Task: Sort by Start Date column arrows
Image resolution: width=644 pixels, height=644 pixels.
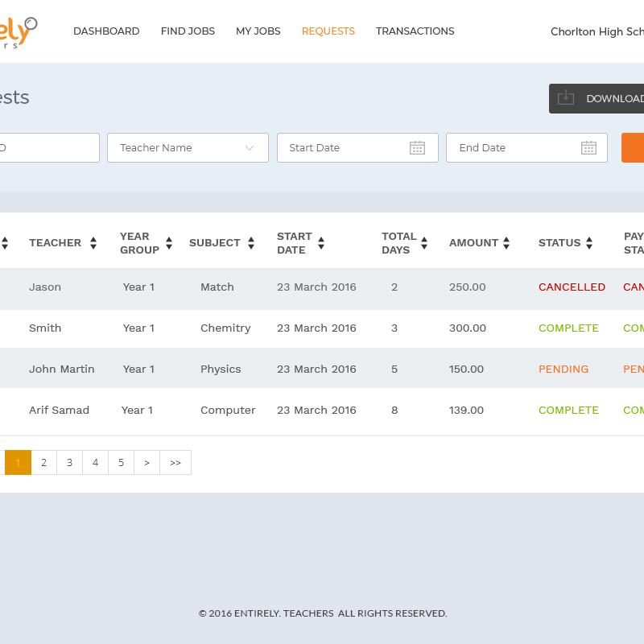Action: pos(321,243)
